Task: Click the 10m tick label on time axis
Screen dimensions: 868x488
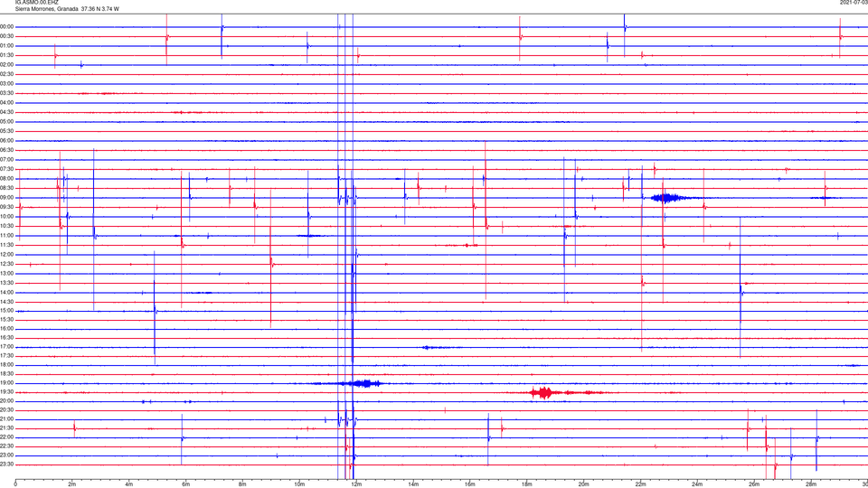Action: pos(299,484)
